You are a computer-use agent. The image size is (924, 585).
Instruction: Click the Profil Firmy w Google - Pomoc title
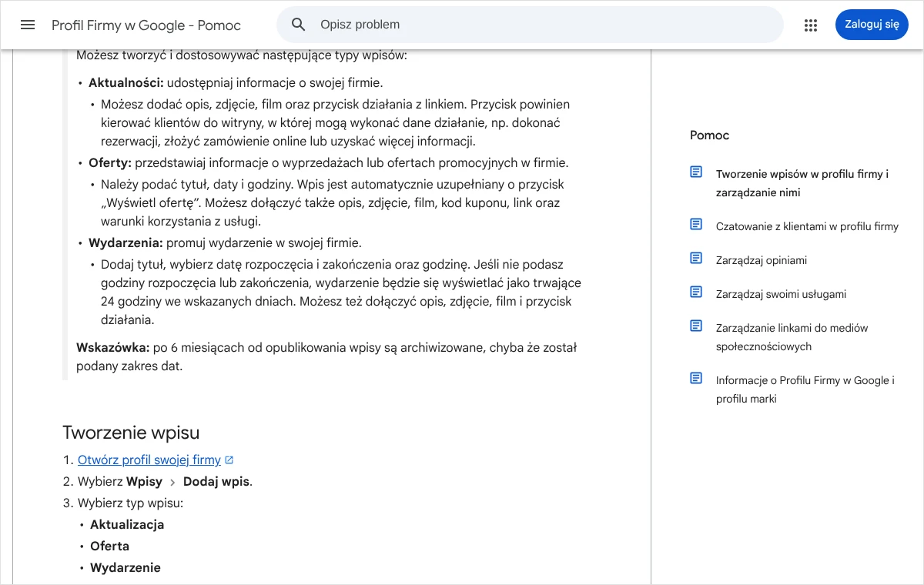[146, 25]
